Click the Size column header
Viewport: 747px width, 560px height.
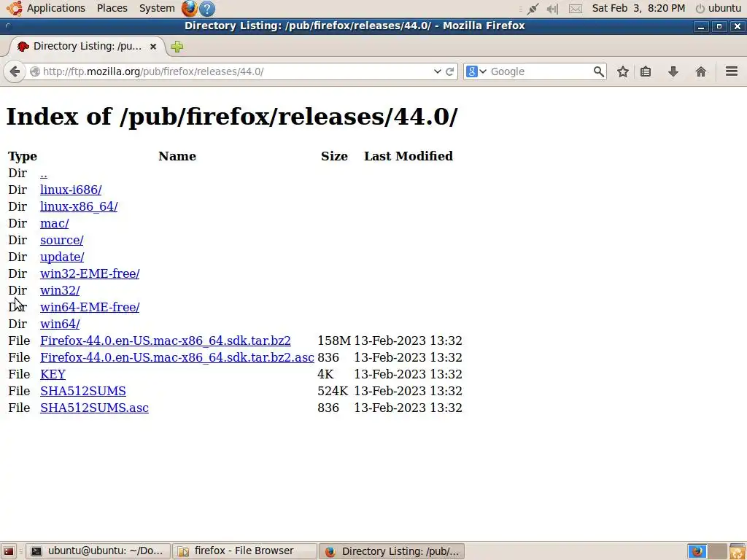(x=334, y=156)
